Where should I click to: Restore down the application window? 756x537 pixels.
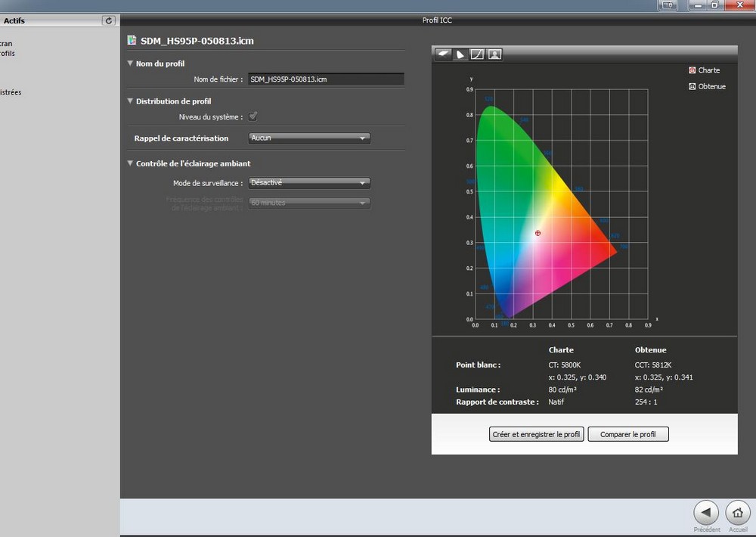click(x=715, y=5)
